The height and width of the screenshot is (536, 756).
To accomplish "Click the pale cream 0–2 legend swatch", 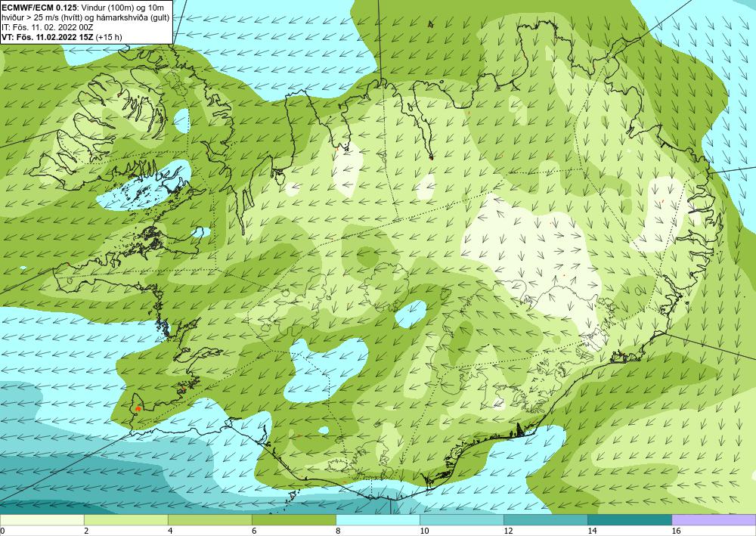I will 42,519.
